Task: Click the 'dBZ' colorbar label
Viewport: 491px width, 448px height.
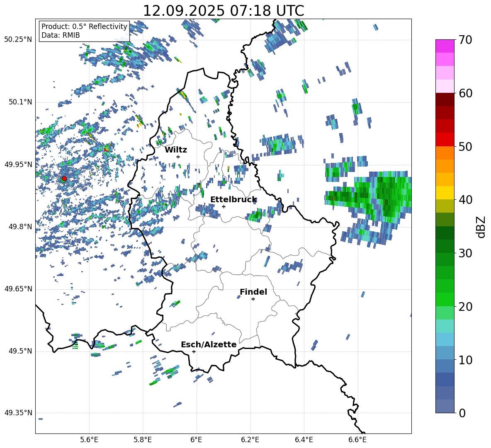Action: [x=481, y=227]
